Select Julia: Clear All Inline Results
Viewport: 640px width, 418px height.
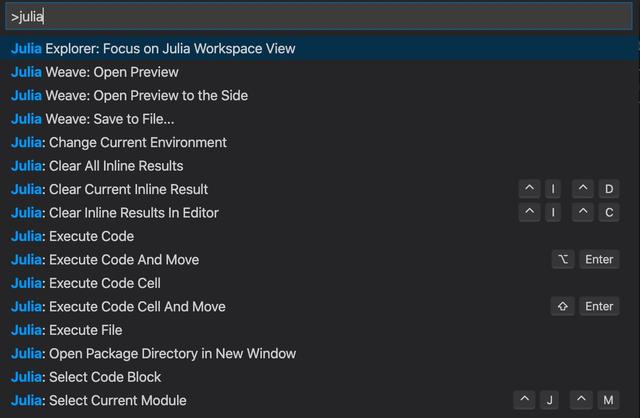click(x=97, y=166)
